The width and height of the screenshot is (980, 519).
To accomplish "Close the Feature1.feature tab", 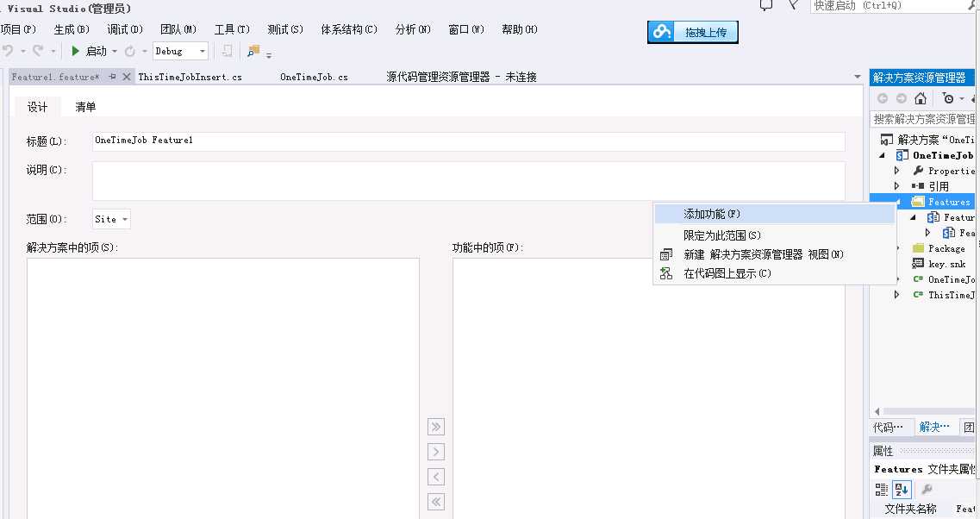I will [x=126, y=76].
